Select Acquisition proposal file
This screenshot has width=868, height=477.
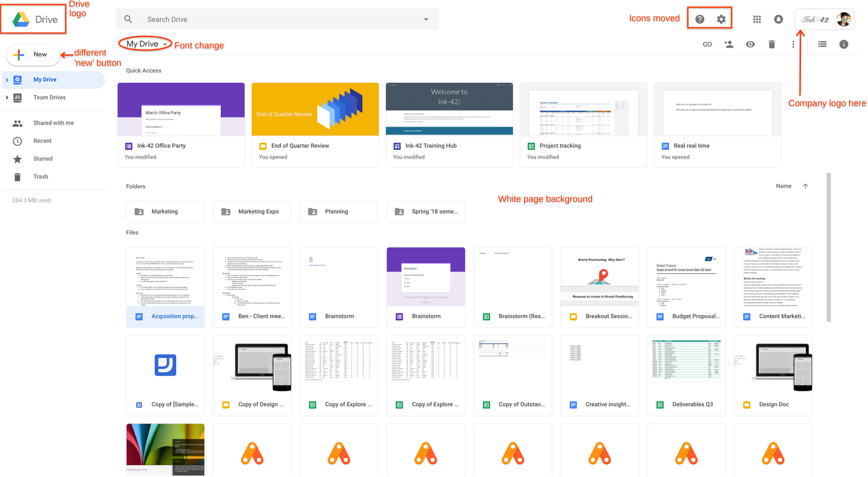point(166,287)
